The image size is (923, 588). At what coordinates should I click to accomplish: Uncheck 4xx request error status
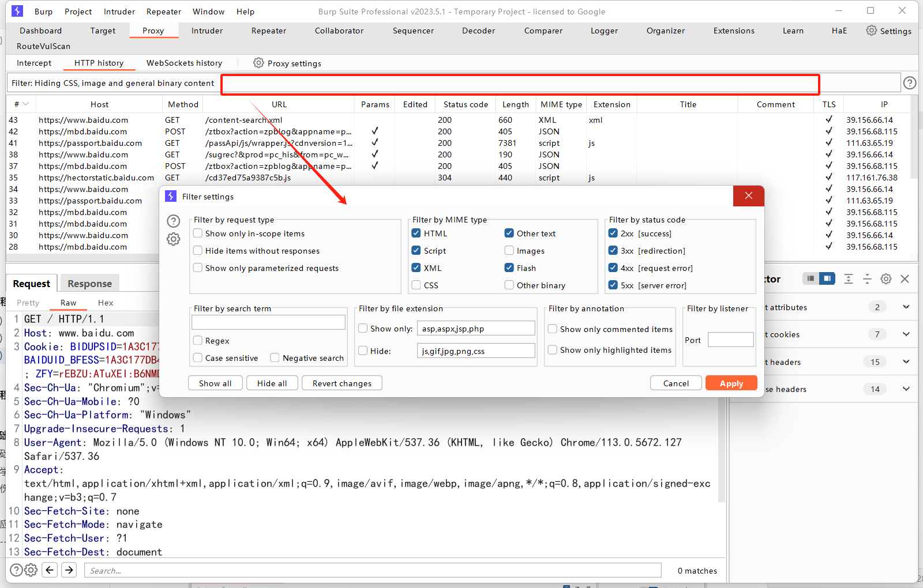(613, 268)
